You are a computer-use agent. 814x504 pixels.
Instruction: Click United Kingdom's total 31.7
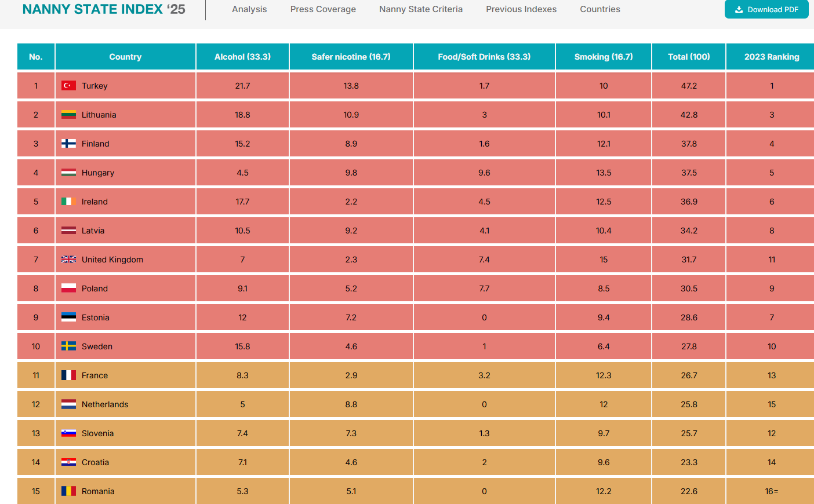pos(689,260)
